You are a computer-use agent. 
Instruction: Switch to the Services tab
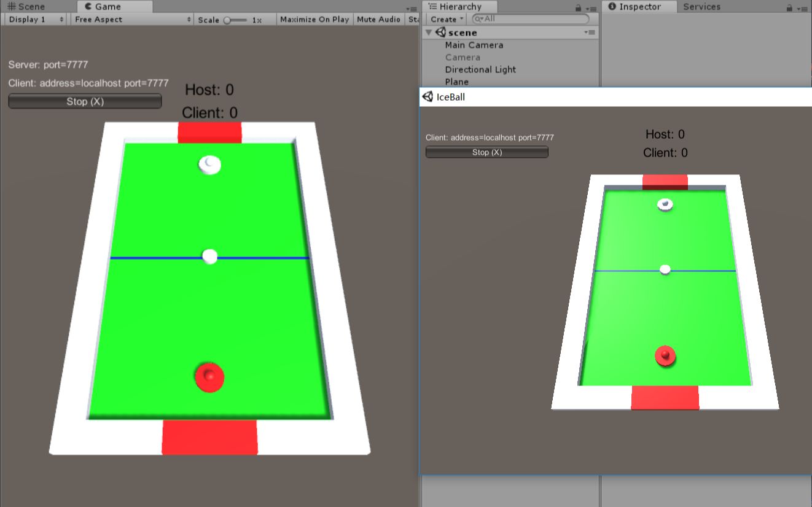[701, 7]
